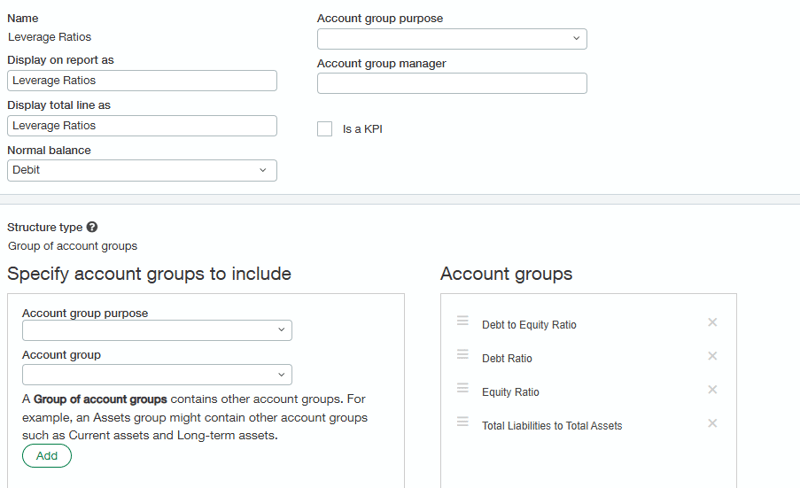Click the Display on report as field
Image resolution: width=800 pixels, height=488 pixels.
pos(142,81)
